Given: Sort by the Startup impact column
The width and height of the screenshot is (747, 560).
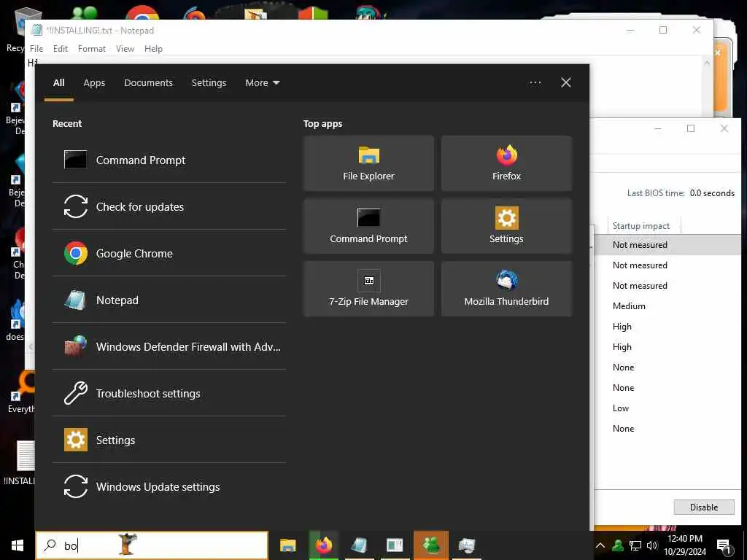Looking at the screenshot, I should pos(641,226).
